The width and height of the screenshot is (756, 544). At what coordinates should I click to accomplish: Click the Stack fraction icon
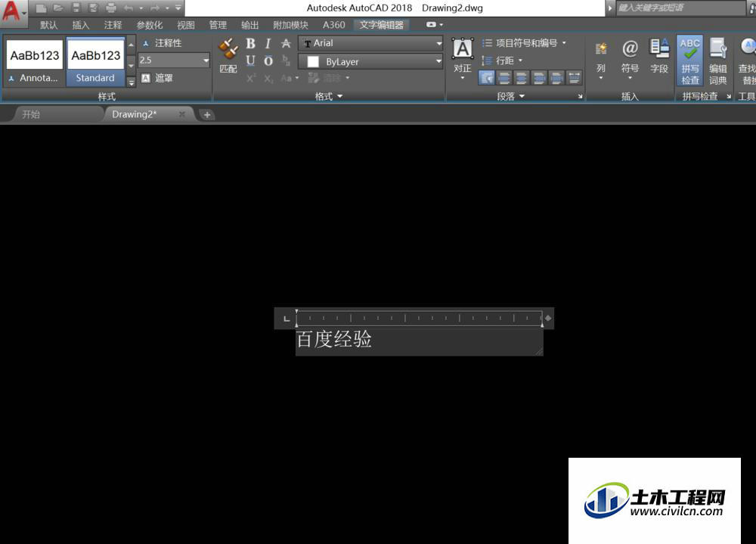[286, 61]
